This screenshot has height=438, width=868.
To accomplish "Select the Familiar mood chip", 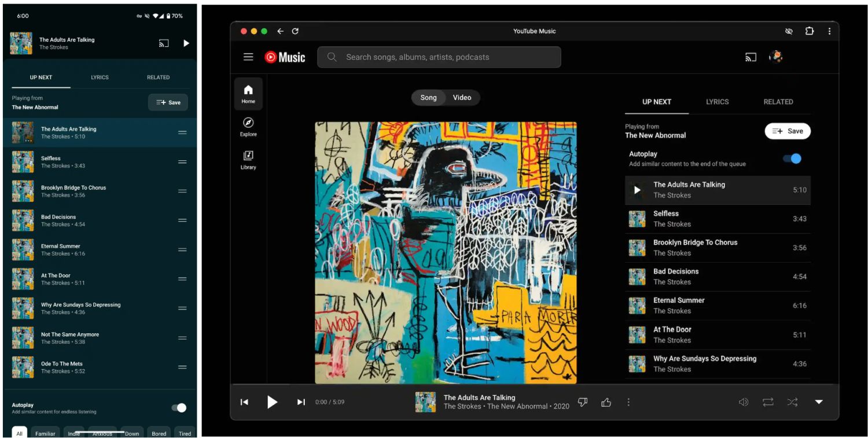I will click(x=45, y=433).
